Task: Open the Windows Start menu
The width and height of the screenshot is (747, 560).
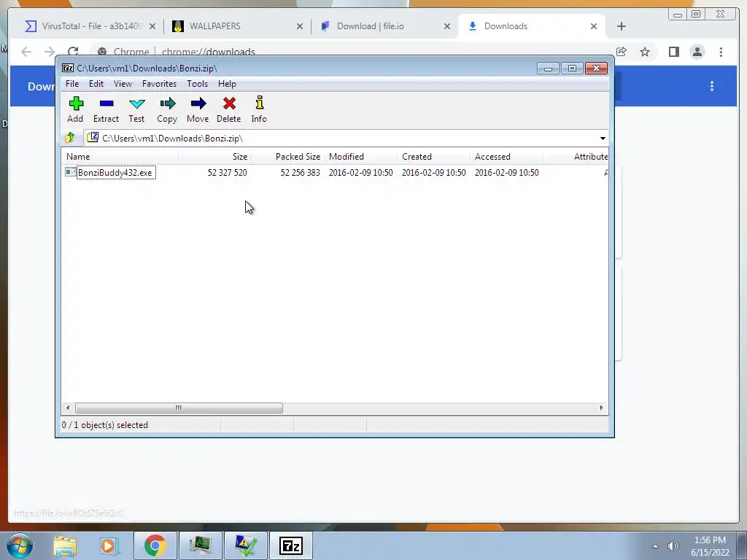Action: [x=20, y=545]
